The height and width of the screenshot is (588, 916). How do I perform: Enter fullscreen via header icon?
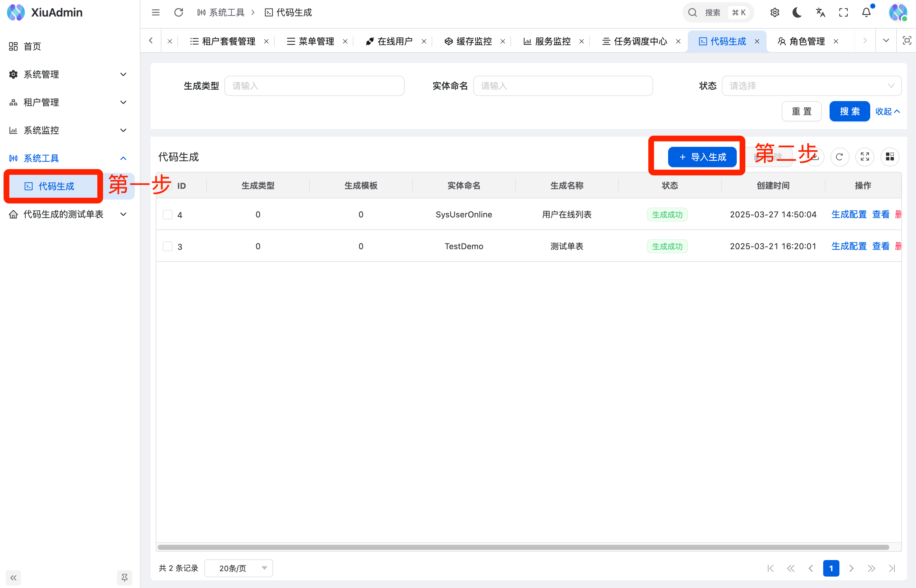(x=843, y=13)
